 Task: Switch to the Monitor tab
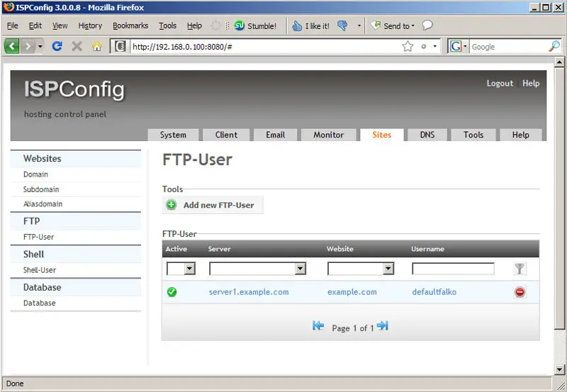[328, 135]
